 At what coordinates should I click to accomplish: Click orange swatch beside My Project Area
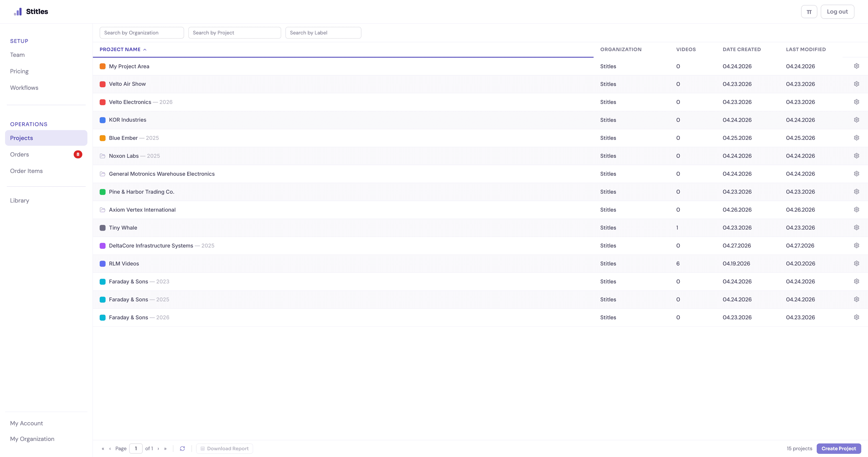102,66
